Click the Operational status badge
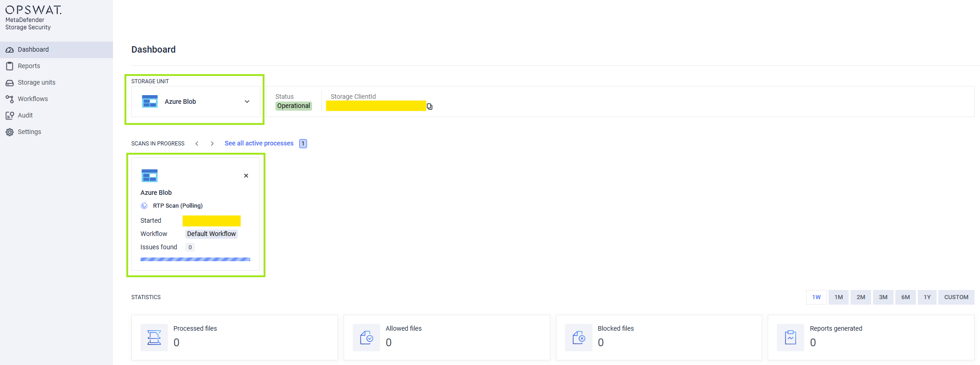 294,106
